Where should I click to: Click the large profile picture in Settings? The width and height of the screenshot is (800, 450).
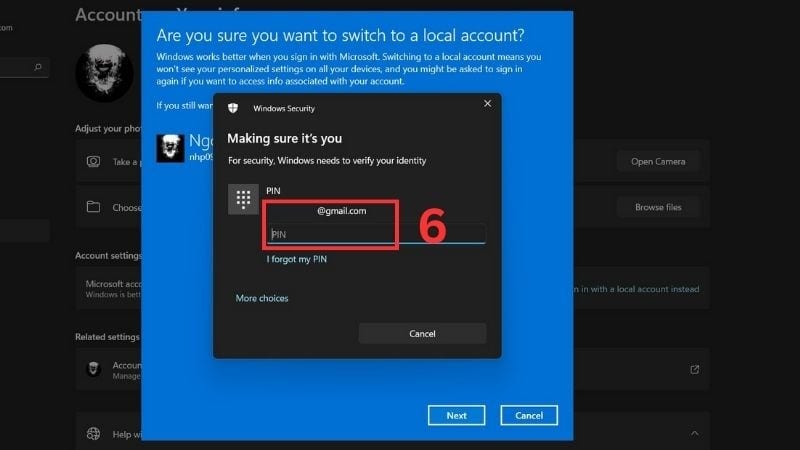pos(104,73)
